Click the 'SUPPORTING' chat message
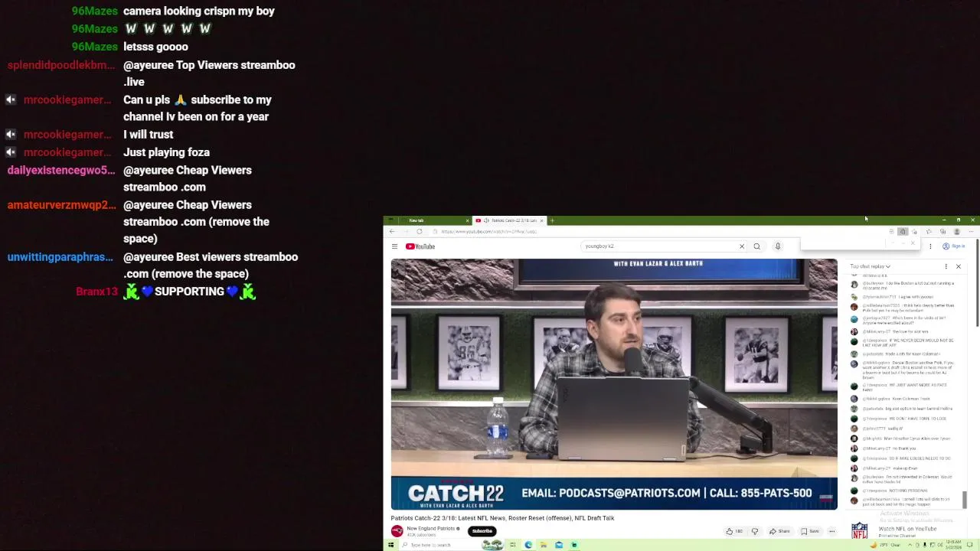 click(x=189, y=292)
